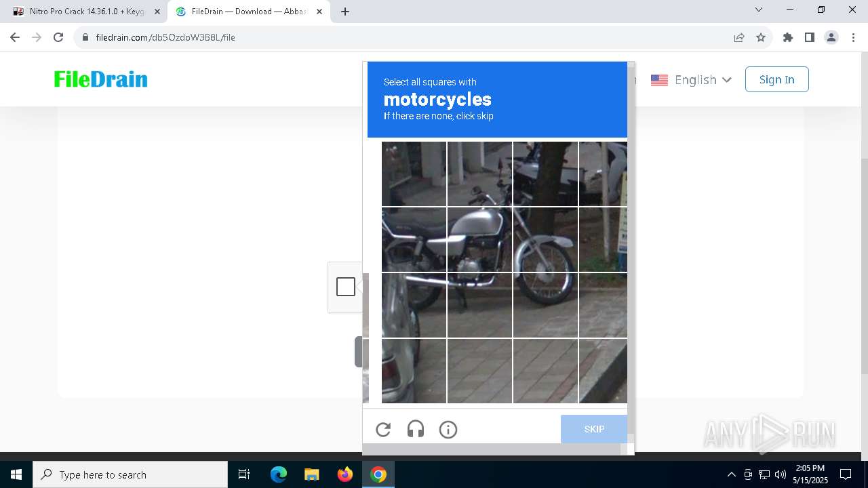Open Task View on the taskbar
The image size is (868, 488).
tap(244, 474)
